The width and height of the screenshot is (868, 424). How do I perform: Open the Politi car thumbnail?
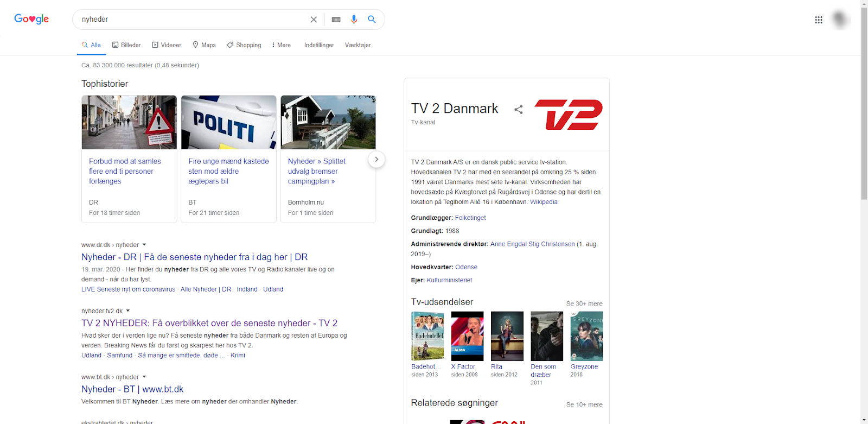[x=229, y=122]
